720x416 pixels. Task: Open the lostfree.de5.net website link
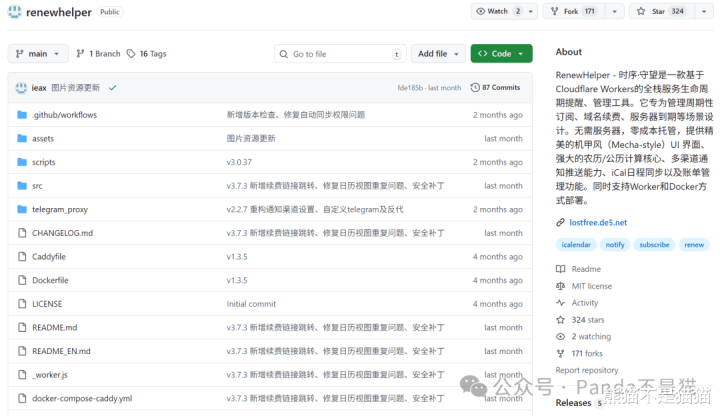pos(598,222)
